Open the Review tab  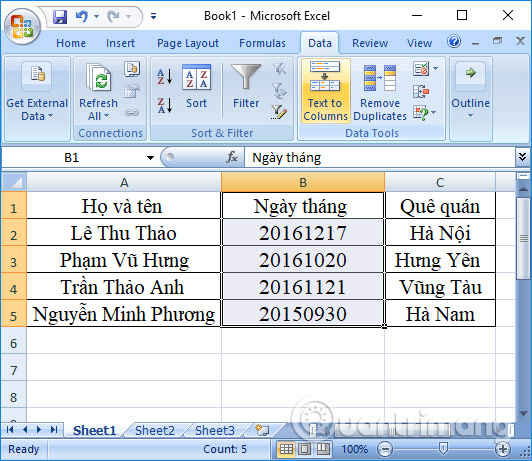tap(370, 43)
